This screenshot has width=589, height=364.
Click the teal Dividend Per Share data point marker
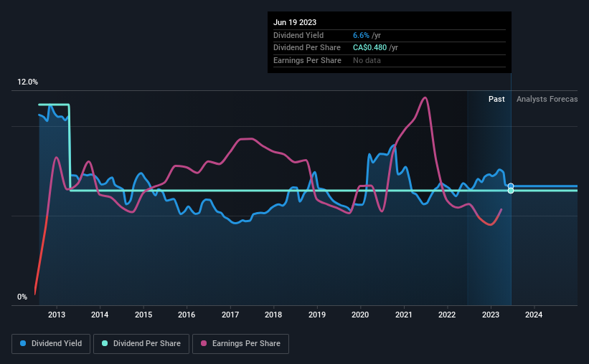point(511,191)
